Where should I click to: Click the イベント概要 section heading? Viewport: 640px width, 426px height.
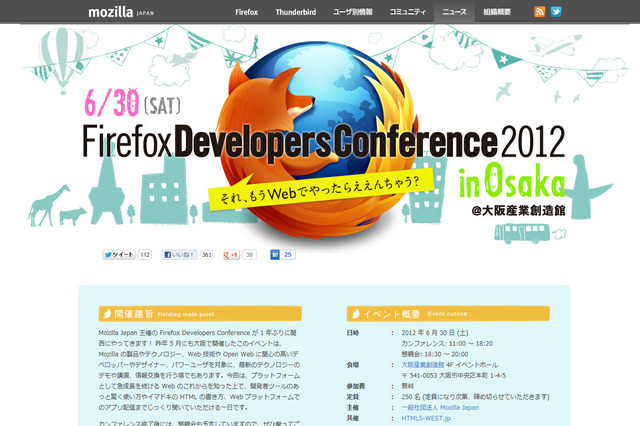[448, 314]
